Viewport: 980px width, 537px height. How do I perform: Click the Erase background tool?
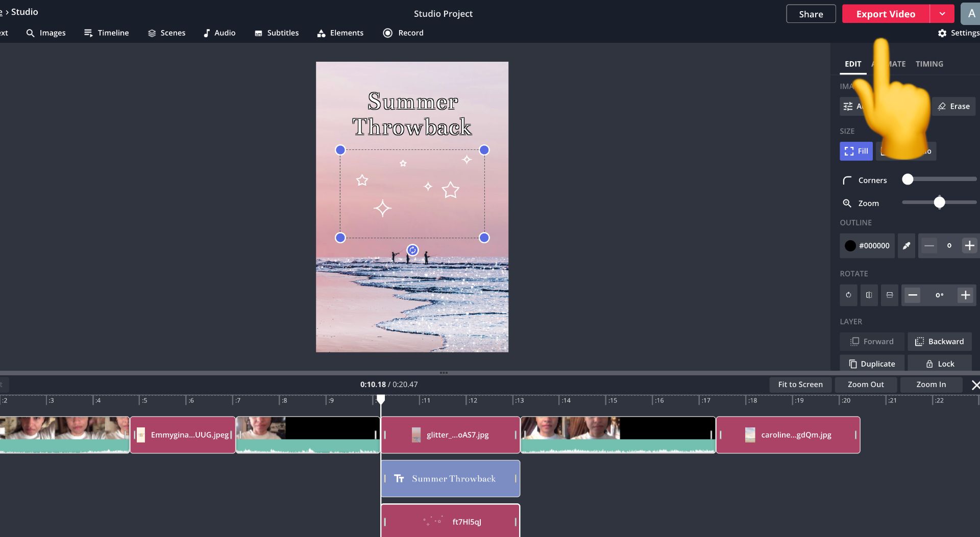(x=953, y=107)
